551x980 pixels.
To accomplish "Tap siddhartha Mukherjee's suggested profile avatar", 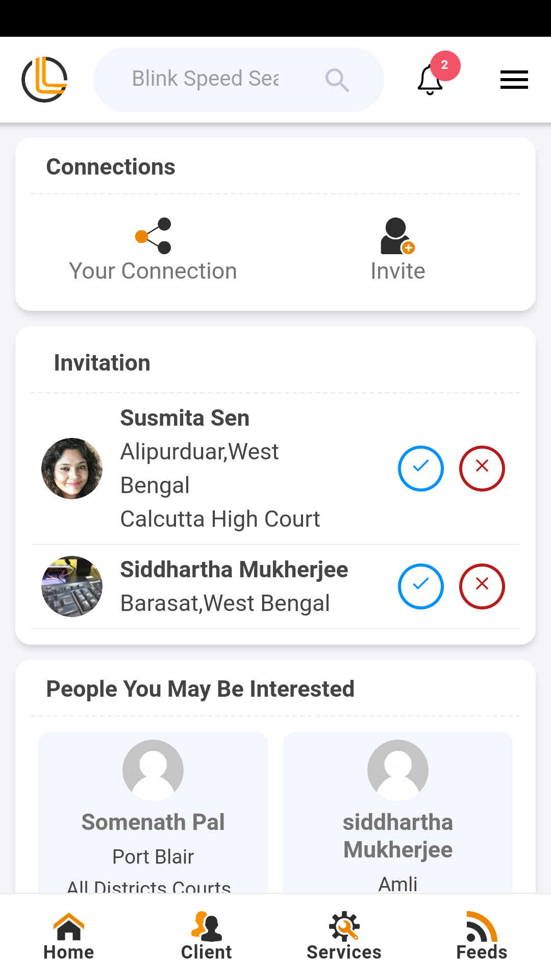I will (x=397, y=770).
